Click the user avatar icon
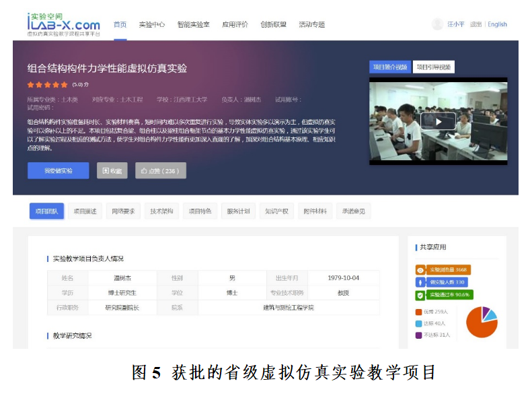Viewport: 532px width, 402px height. point(437,24)
